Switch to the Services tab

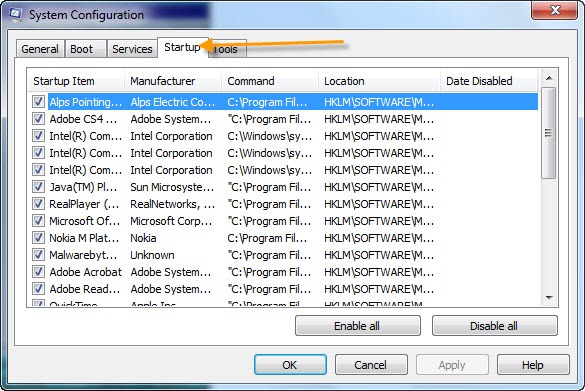click(132, 49)
